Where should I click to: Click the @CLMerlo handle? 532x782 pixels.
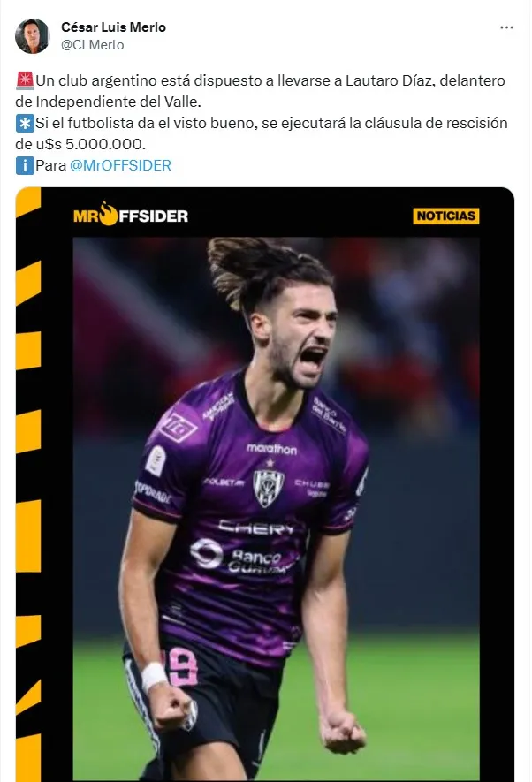(x=92, y=45)
